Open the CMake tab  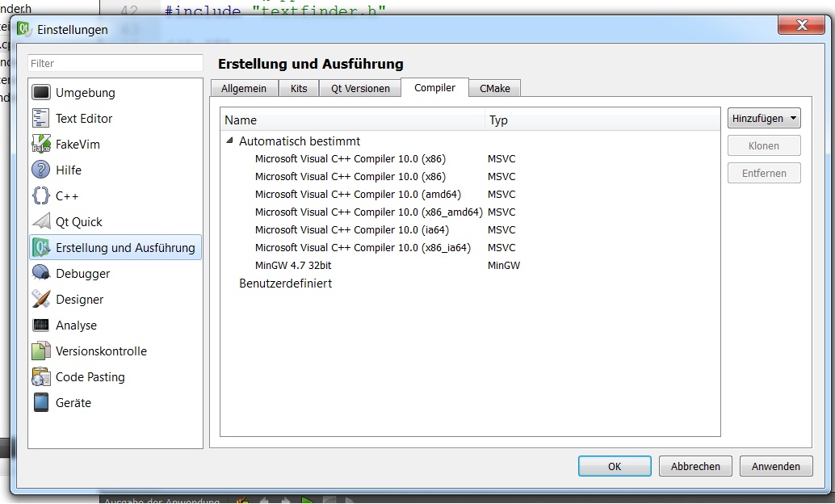(495, 88)
